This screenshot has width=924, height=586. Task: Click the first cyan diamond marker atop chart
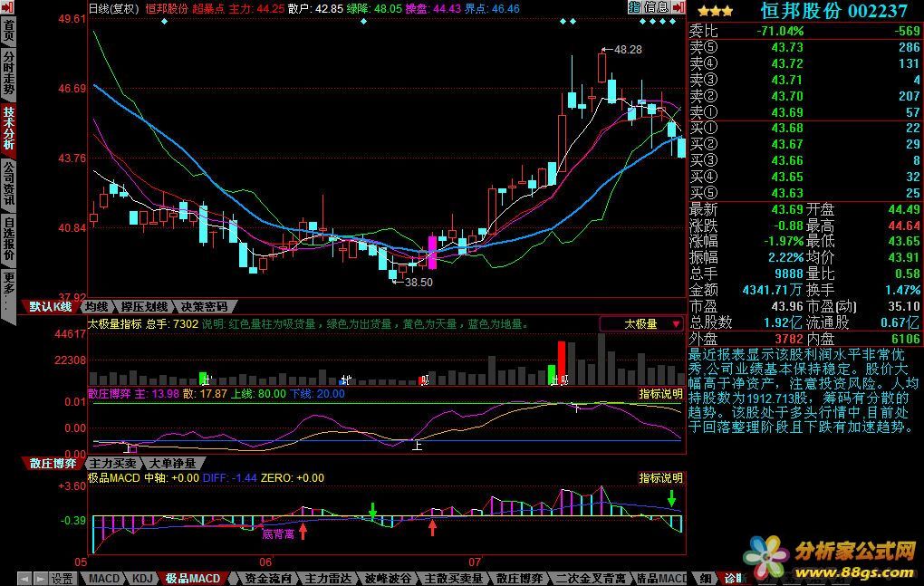tap(164, 22)
